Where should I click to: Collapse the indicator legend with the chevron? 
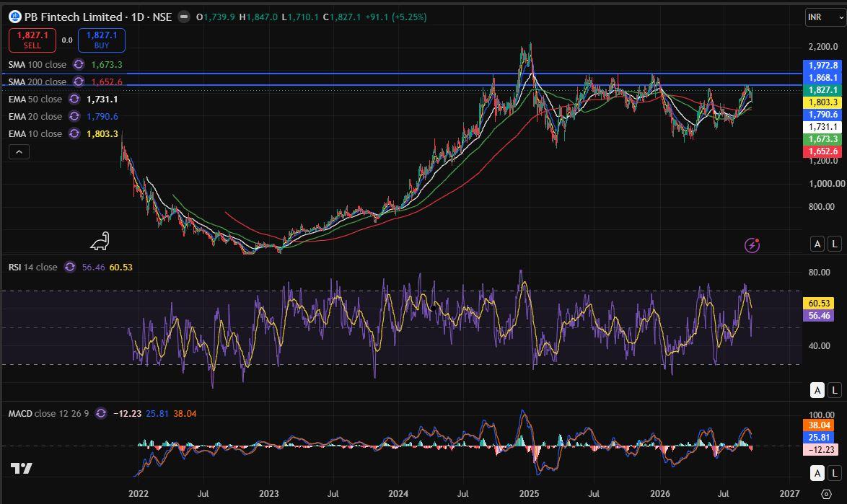[x=19, y=152]
